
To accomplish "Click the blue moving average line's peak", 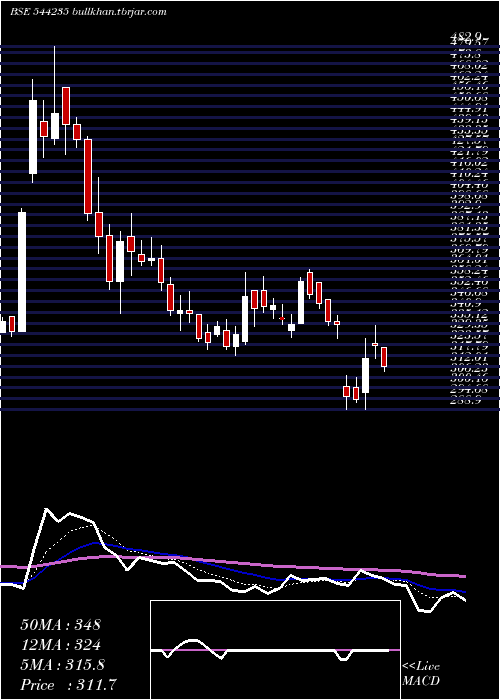I will [95, 543].
